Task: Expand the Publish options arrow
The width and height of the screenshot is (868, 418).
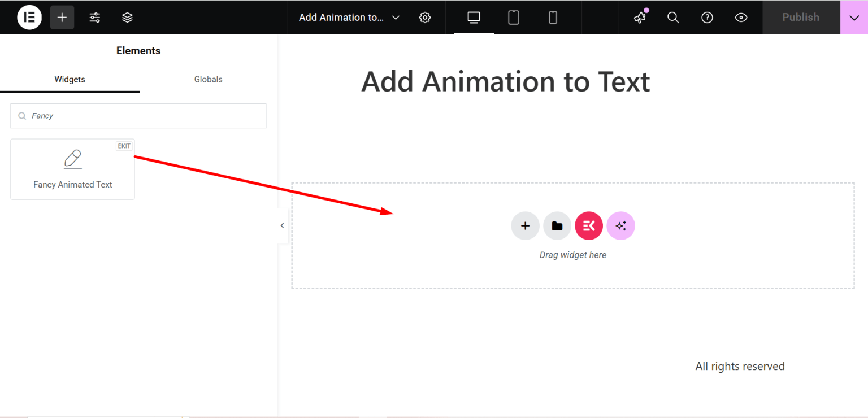Action: [x=854, y=17]
